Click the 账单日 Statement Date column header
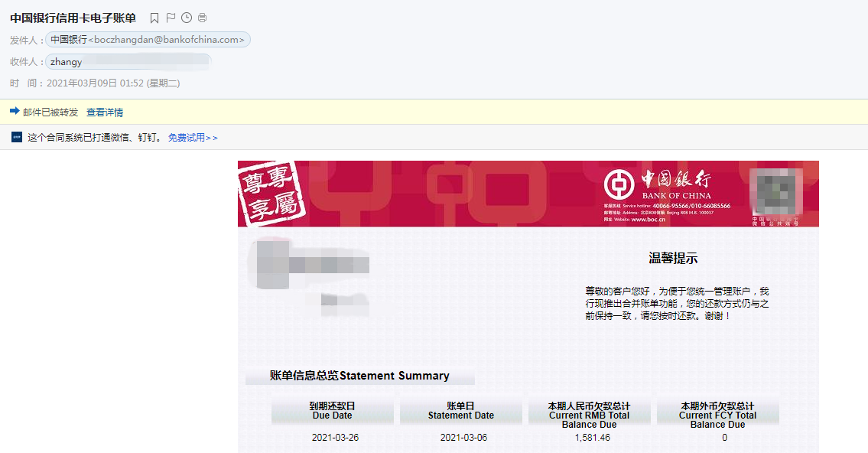The height and width of the screenshot is (453, 868). pos(460,410)
